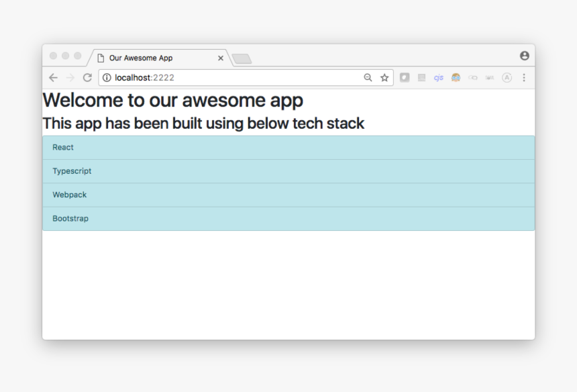Screen dimensions: 577x392
Task: Select the Typescript list item
Action: 288,171
